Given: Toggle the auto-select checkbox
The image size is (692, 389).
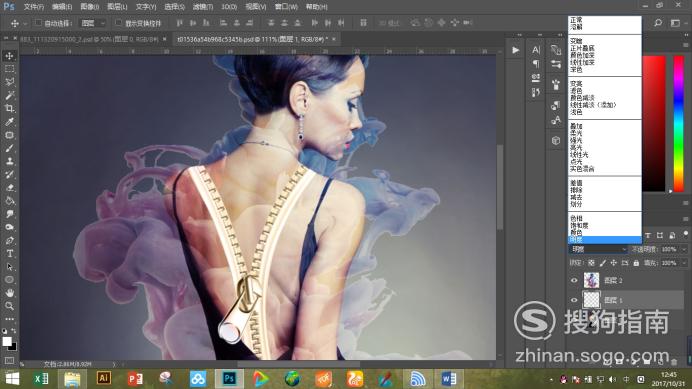Looking at the screenshot, I should 38,23.
